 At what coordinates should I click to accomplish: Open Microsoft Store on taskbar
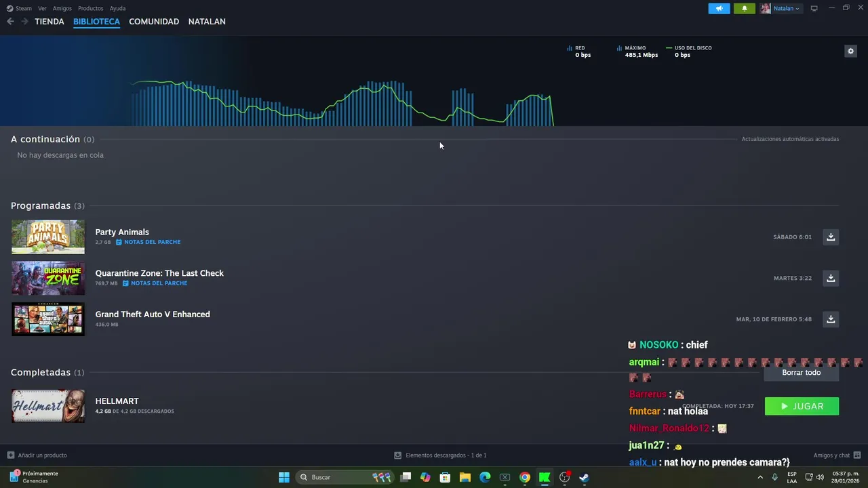pyautogui.click(x=445, y=477)
